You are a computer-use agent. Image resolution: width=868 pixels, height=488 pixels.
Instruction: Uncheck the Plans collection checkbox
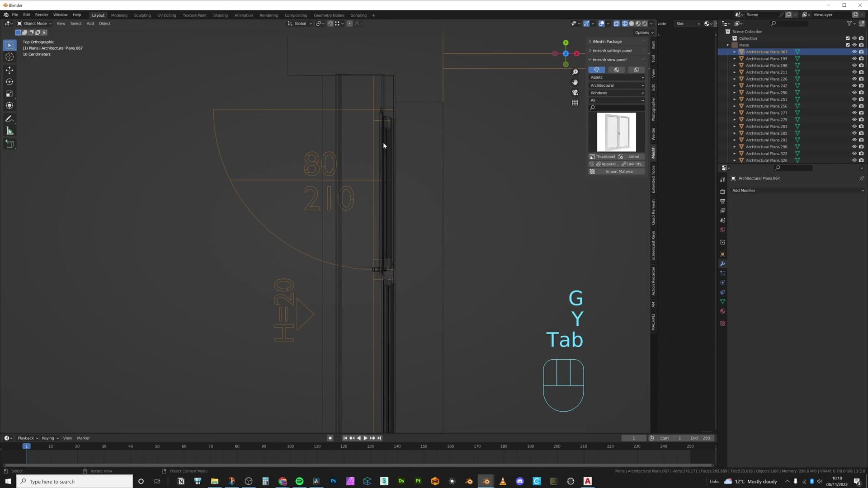(x=848, y=45)
